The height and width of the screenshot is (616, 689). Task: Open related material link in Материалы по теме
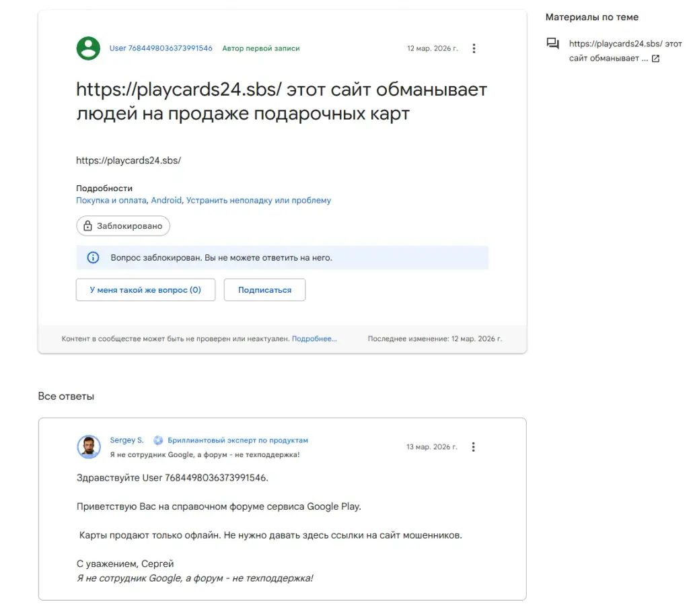click(x=625, y=50)
